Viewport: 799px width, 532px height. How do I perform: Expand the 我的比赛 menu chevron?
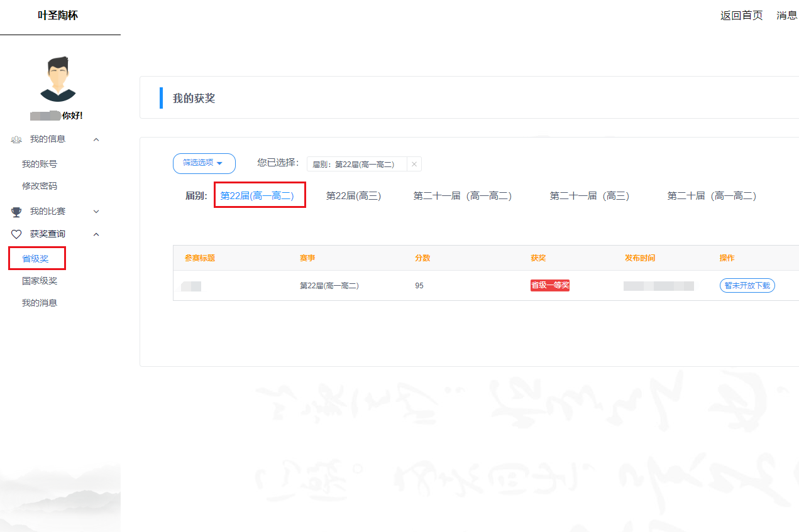tap(96, 212)
